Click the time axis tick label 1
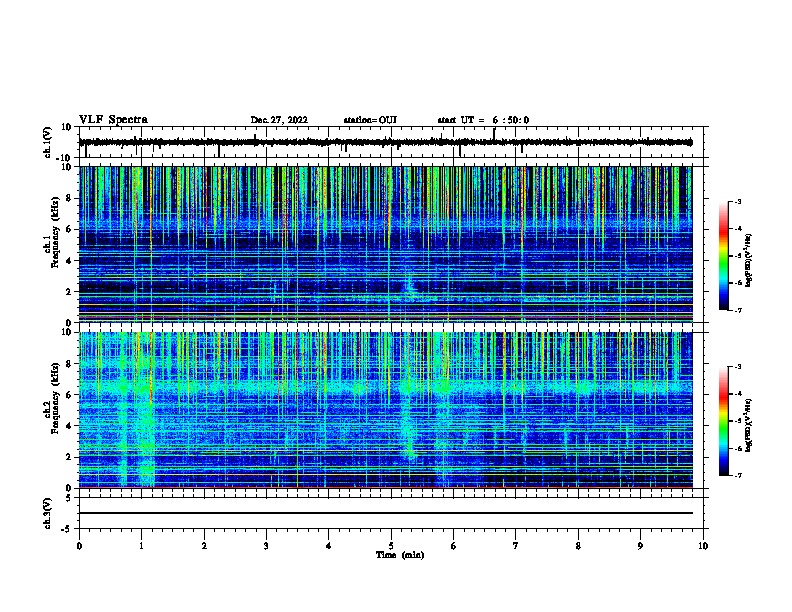 (x=141, y=546)
